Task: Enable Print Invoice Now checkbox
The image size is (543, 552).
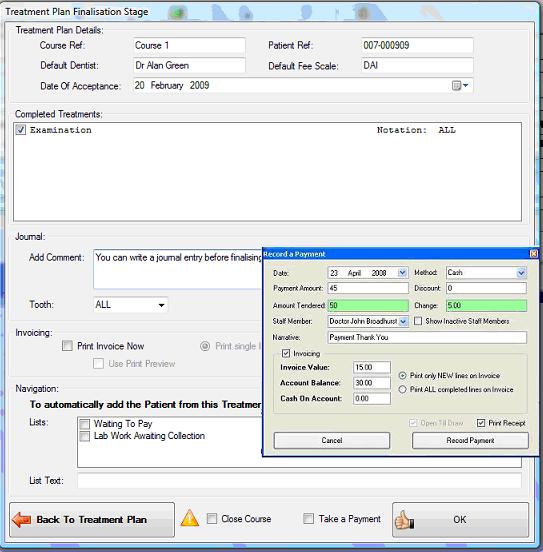Action: coord(67,346)
